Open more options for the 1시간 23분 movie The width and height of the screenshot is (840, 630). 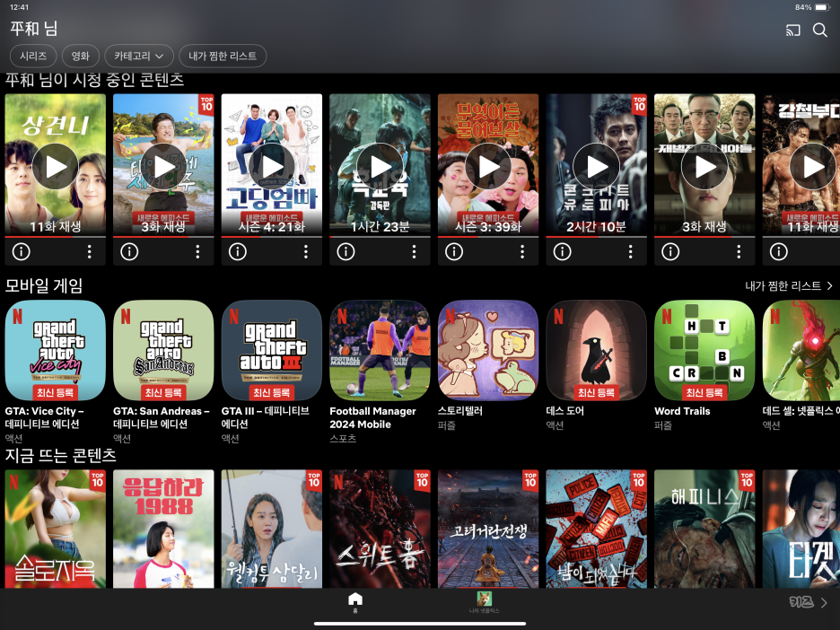(414, 252)
